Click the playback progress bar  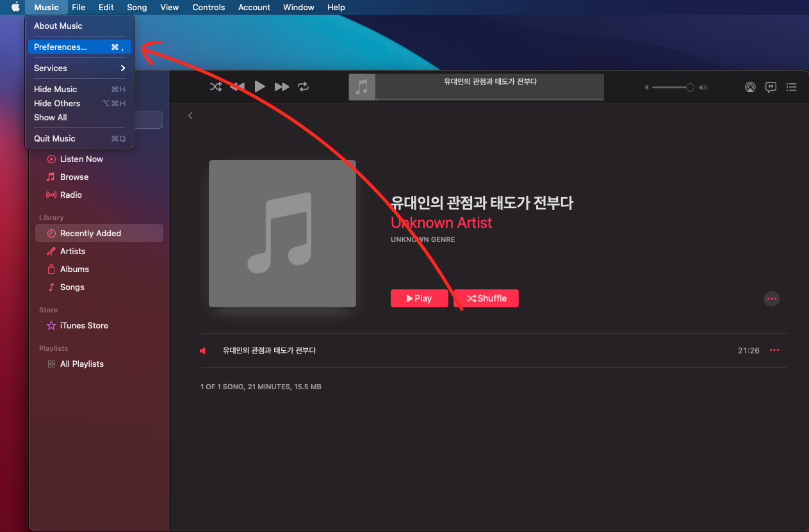[490, 99]
